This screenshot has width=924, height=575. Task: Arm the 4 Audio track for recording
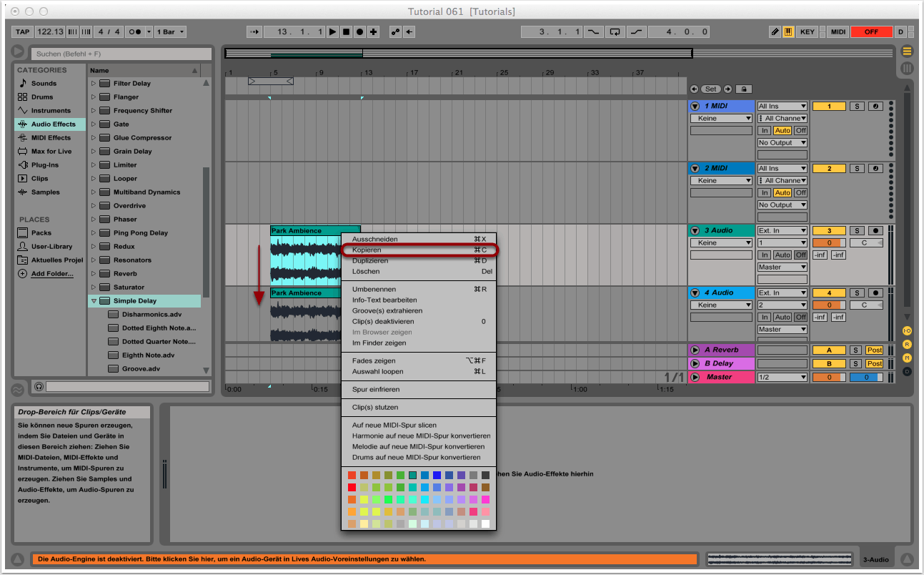click(x=876, y=293)
